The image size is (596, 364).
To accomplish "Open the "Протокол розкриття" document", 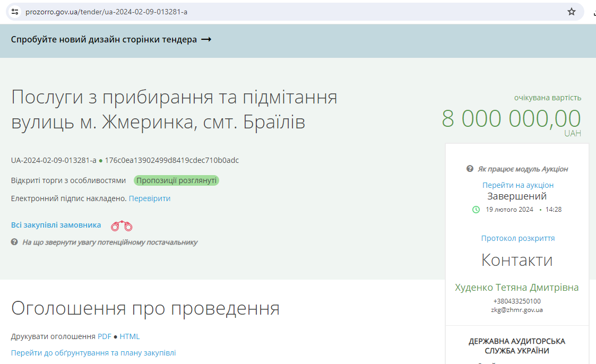I will click(x=517, y=238).
